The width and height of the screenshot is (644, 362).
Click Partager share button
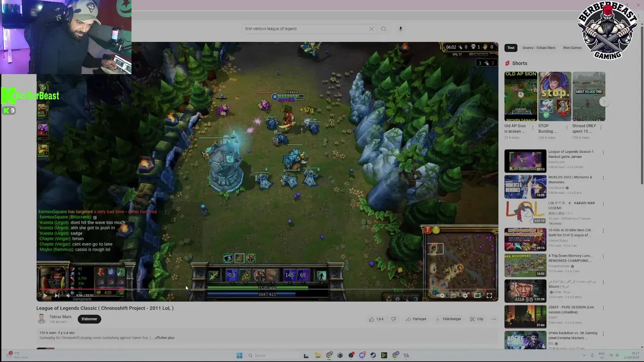click(416, 319)
